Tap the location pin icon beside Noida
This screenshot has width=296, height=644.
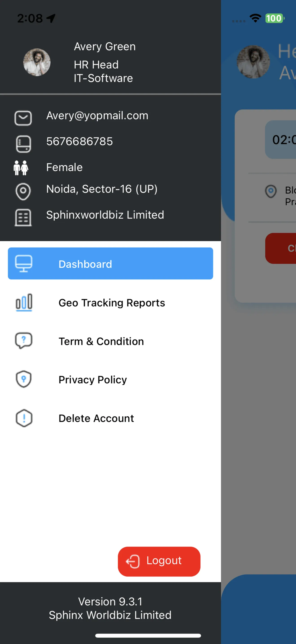click(23, 192)
